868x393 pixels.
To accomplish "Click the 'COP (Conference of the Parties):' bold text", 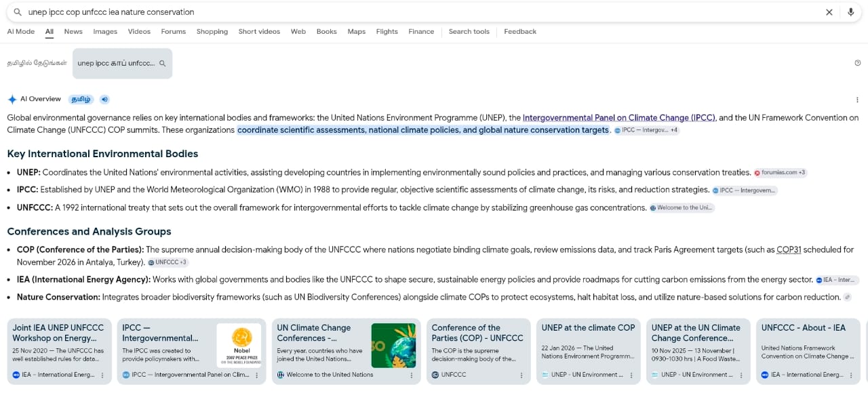I will pos(80,250).
